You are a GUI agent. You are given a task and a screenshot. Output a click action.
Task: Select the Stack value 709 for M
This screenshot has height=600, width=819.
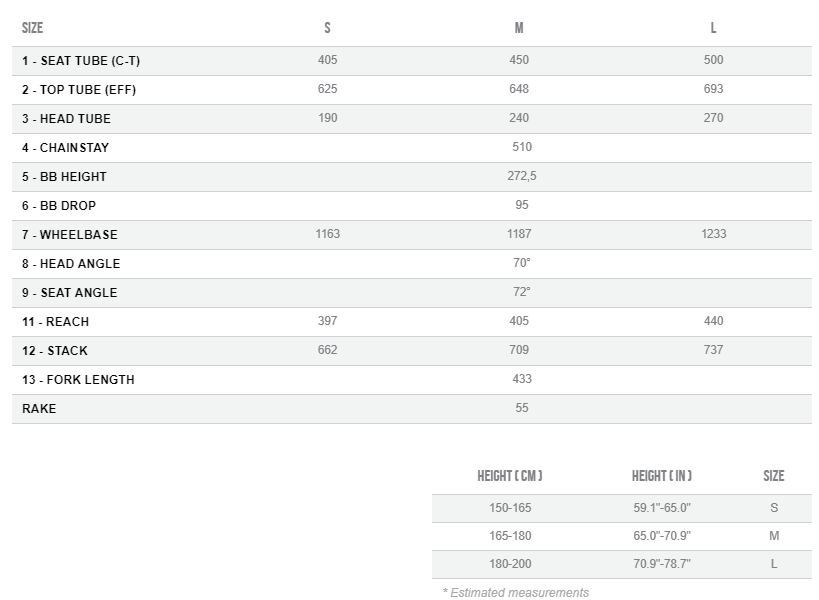(519, 350)
